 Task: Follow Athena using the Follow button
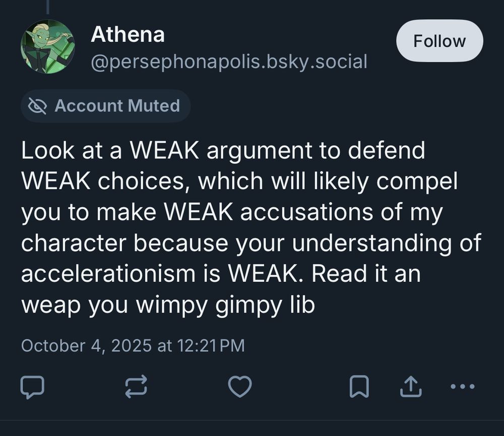pyautogui.click(x=439, y=41)
